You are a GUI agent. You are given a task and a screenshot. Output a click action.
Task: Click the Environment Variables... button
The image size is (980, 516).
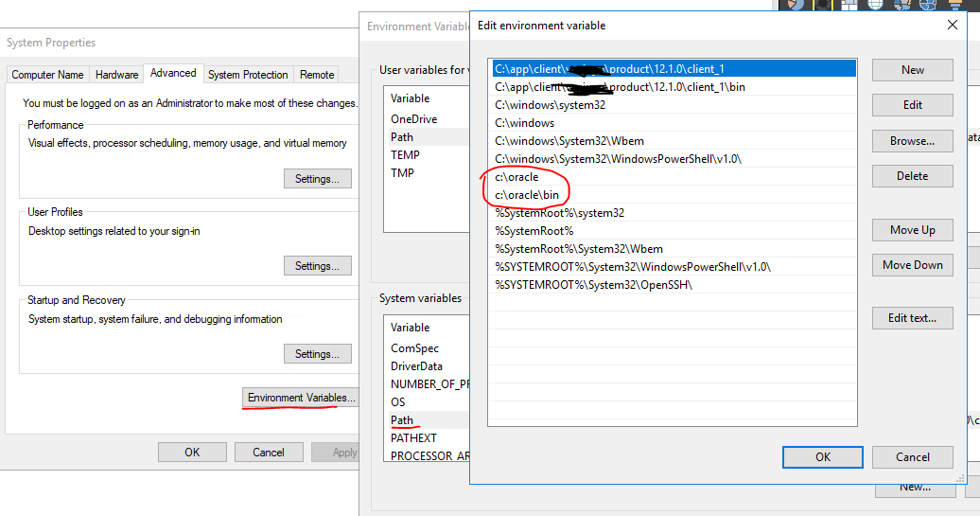(x=301, y=398)
